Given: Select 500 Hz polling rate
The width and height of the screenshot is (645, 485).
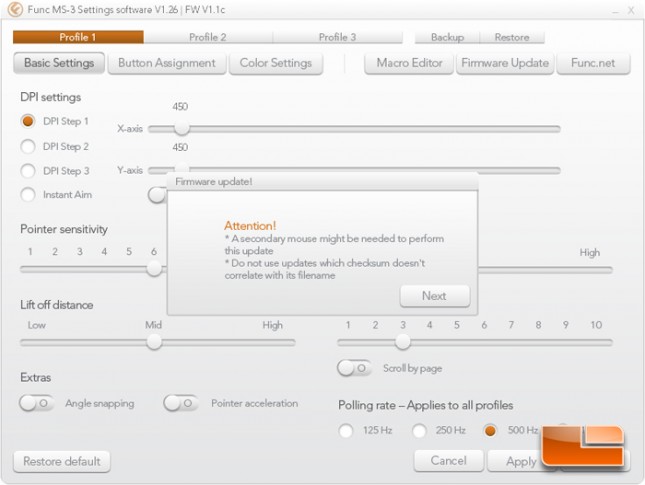Looking at the screenshot, I should pyautogui.click(x=490, y=431).
